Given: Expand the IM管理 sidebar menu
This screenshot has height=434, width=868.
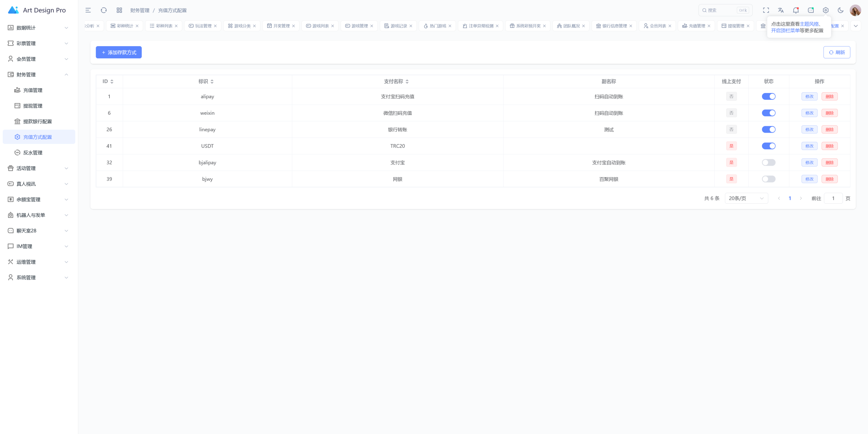Looking at the screenshot, I should coord(39,246).
